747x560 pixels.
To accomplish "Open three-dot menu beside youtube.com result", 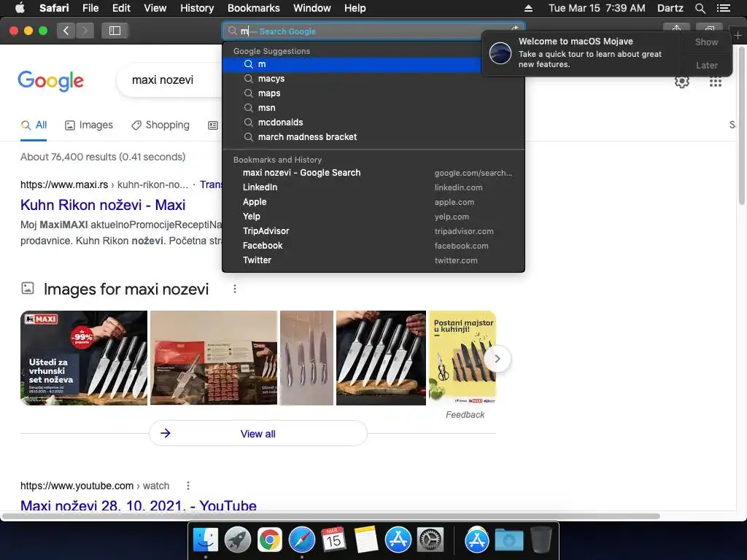I will pyautogui.click(x=188, y=486).
